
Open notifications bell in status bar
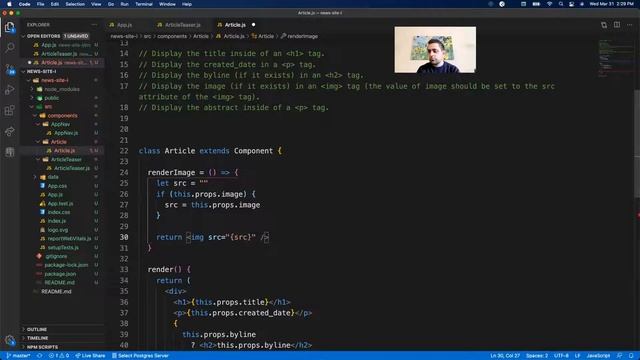coord(631,356)
